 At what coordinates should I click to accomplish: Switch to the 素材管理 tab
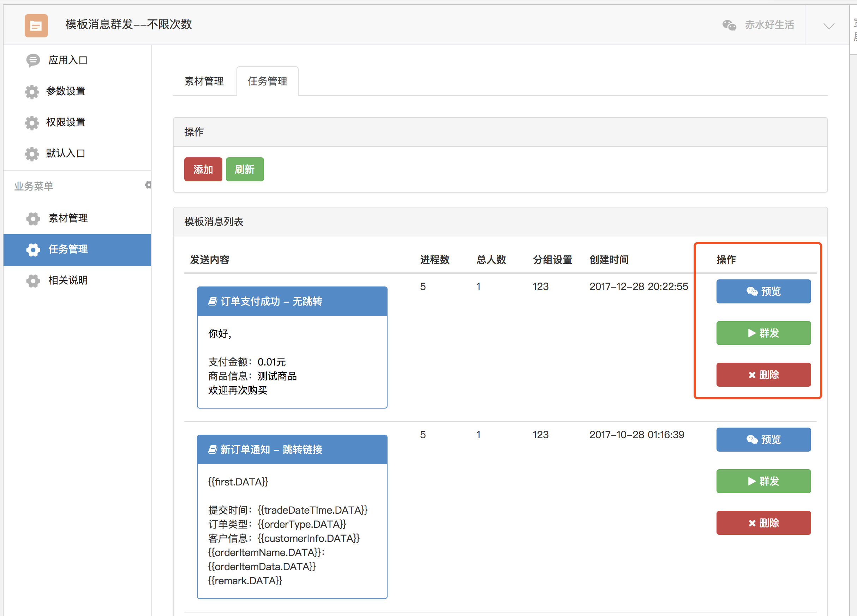tap(204, 81)
